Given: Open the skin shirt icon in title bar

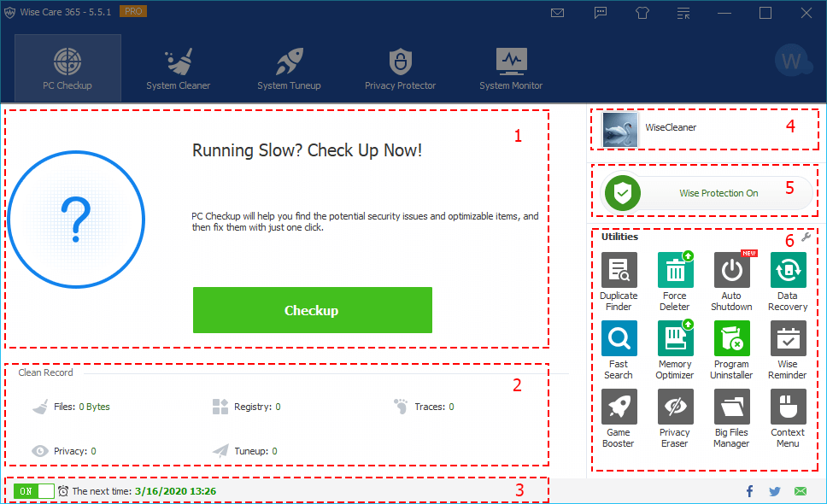Looking at the screenshot, I should pyautogui.click(x=642, y=13).
